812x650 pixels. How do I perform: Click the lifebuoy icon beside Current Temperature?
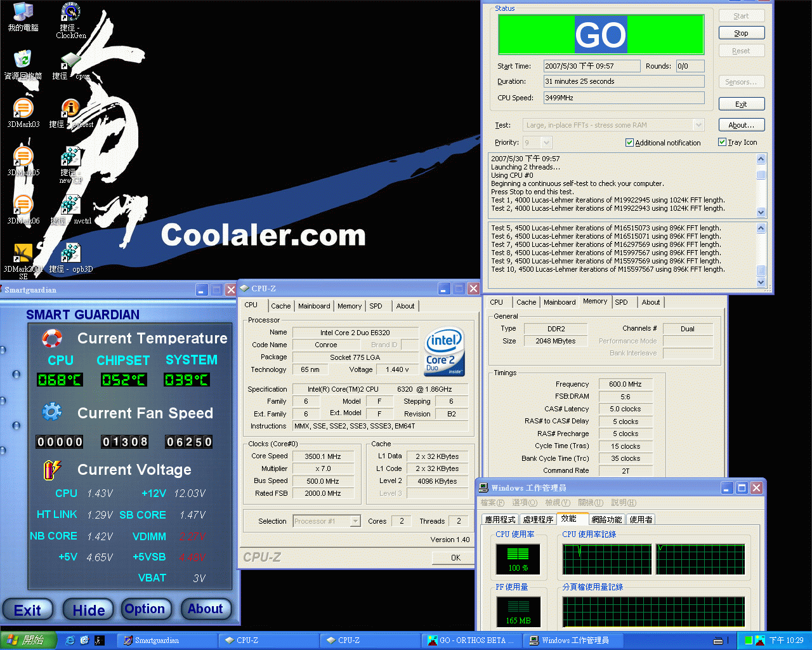[x=52, y=338]
